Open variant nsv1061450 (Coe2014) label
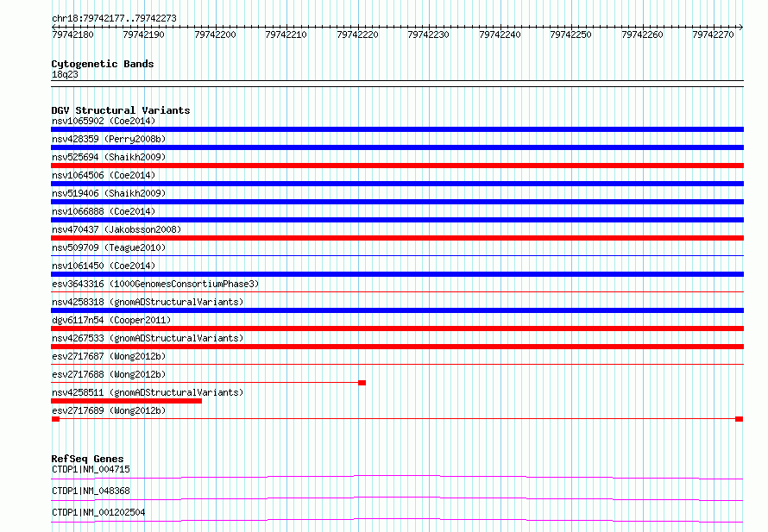 click(x=104, y=266)
